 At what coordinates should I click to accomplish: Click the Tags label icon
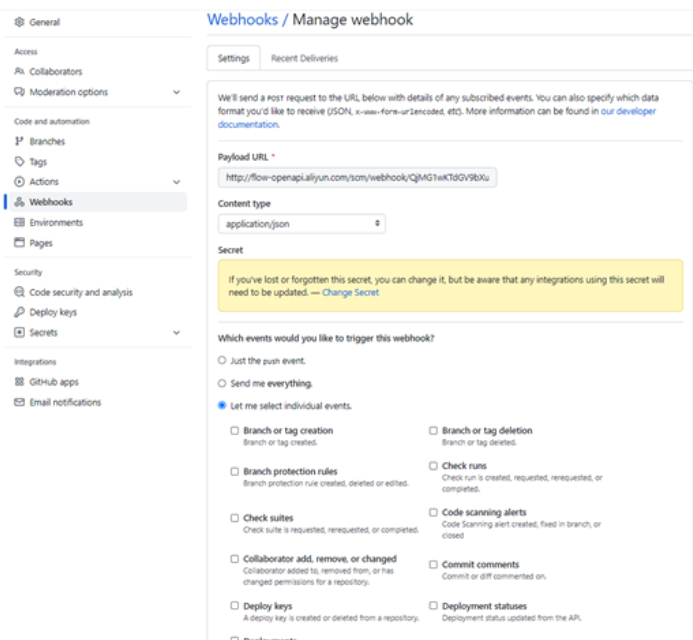click(19, 161)
